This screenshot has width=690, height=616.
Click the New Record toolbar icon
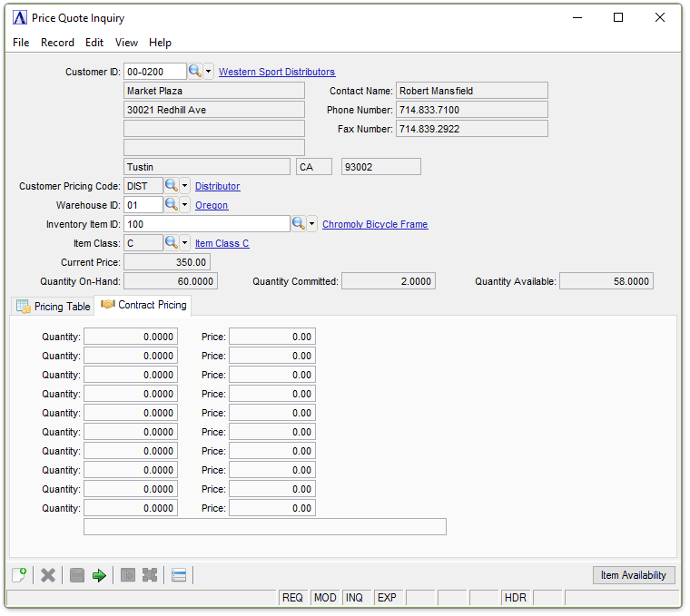pos(19,575)
